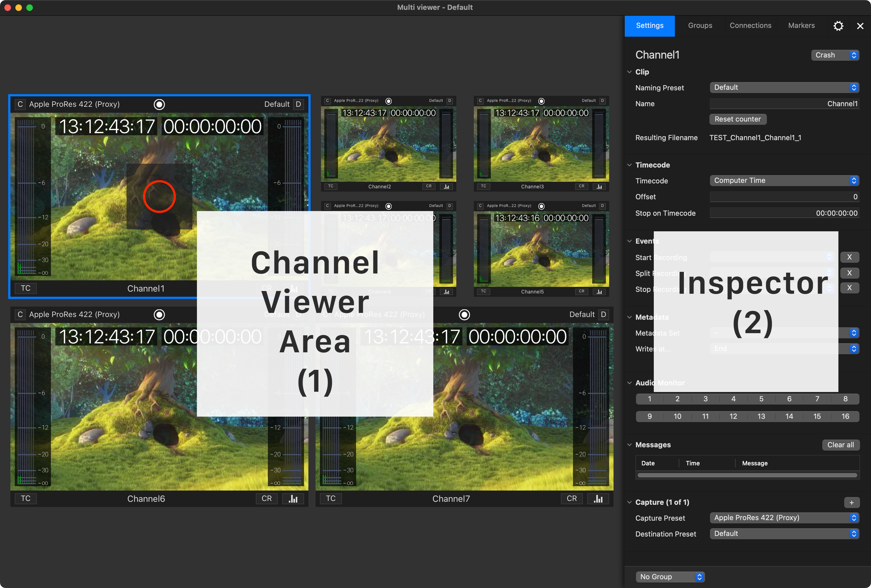Screen dimensions: 871x588
Task: Click the Name input field
Action: [784, 104]
